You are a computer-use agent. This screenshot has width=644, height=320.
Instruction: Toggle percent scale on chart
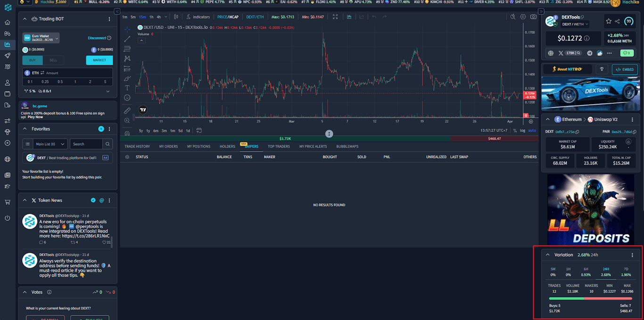click(515, 131)
